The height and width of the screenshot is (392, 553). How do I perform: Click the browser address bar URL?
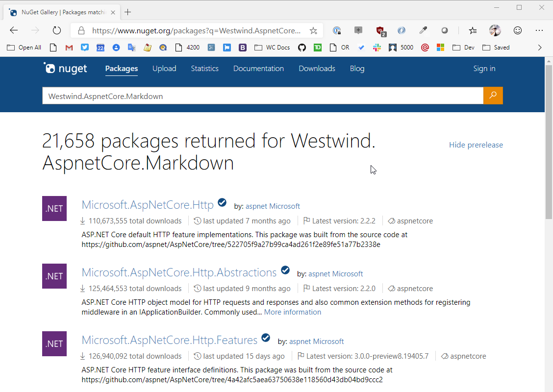pos(196,31)
